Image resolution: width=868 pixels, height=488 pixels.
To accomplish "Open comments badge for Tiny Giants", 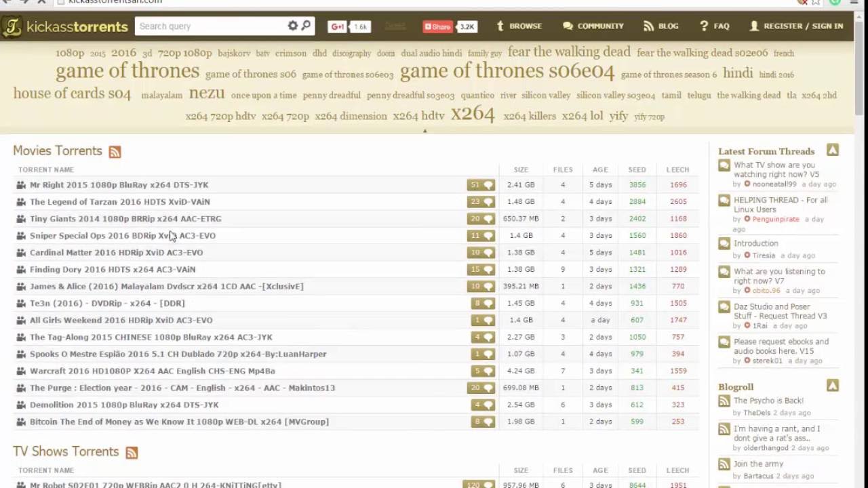I will (481, 218).
